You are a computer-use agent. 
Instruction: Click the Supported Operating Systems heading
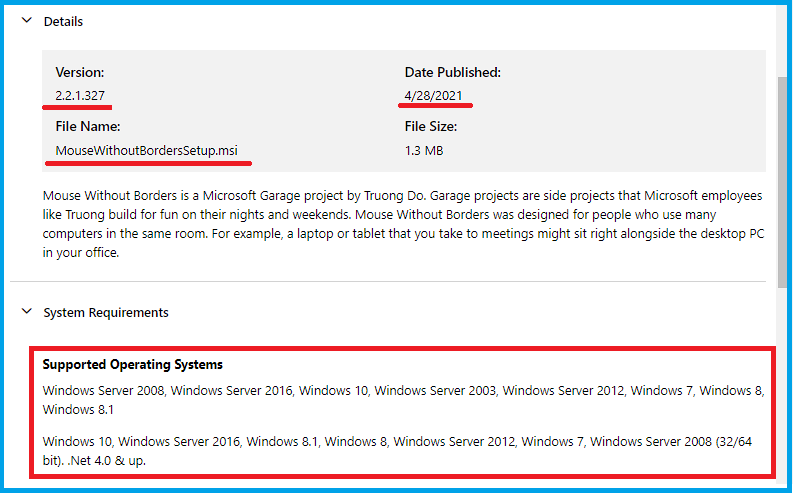point(133,365)
